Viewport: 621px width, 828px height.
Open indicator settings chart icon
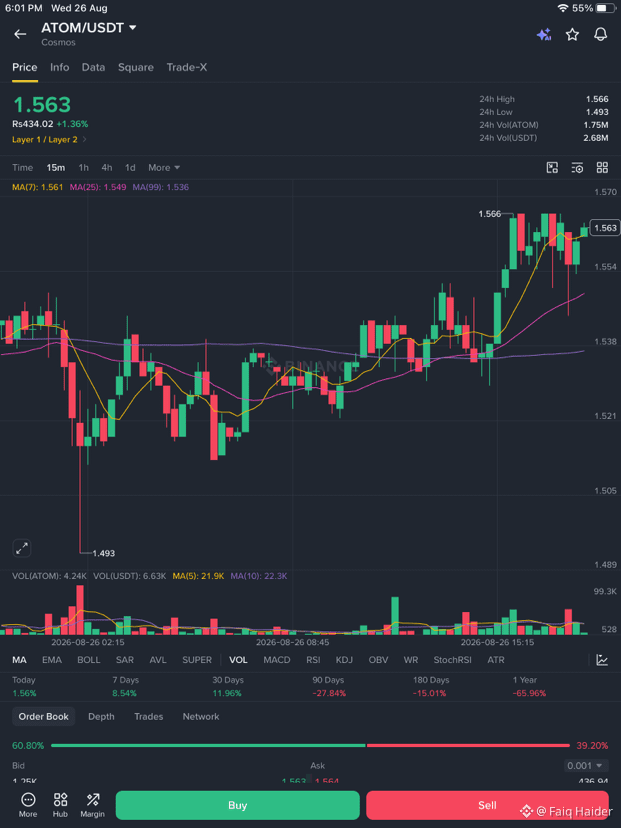point(602,660)
